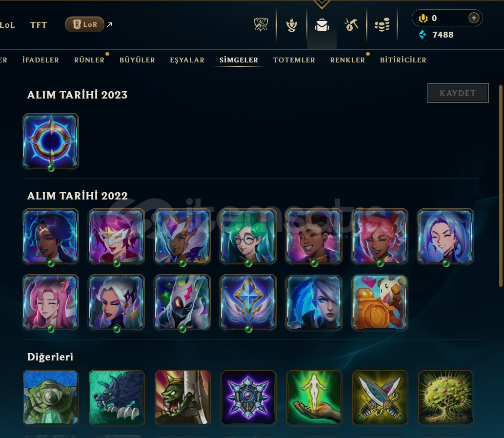Choose the green goblin warrior icon
Screen dimensions: 504x438
pos(182,398)
